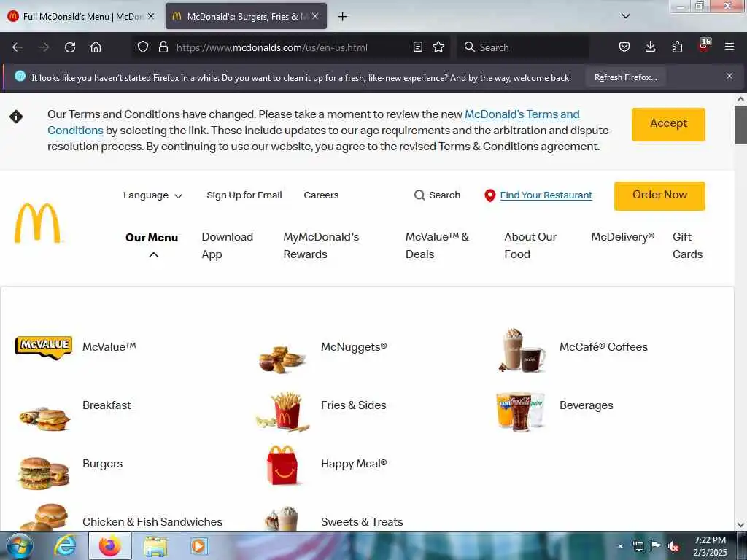
Task: Launch Internet Explorer from taskbar
Action: (x=65, y=546)
